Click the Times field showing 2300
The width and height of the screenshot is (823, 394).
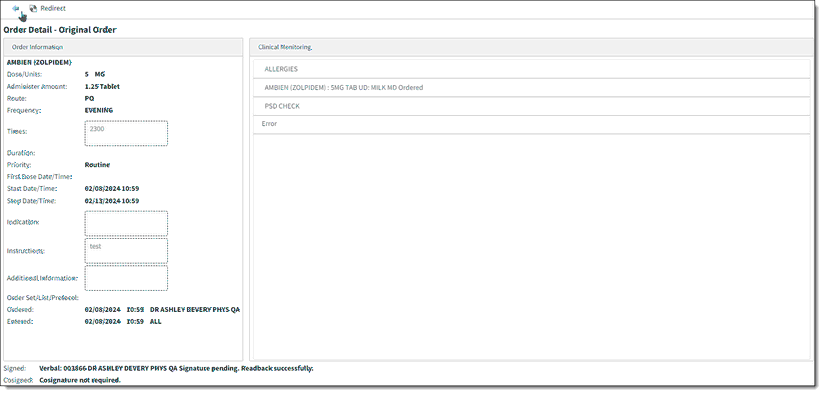tap(126, 133)
